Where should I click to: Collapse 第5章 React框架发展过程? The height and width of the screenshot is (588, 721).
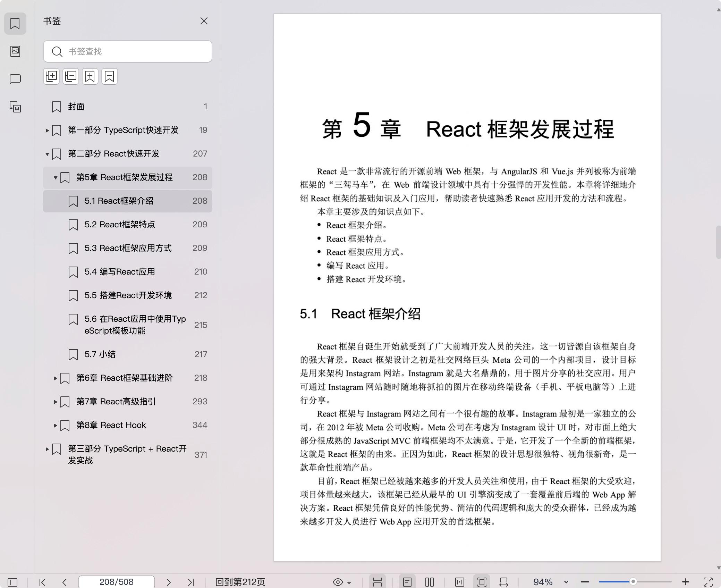pos(56,178)
